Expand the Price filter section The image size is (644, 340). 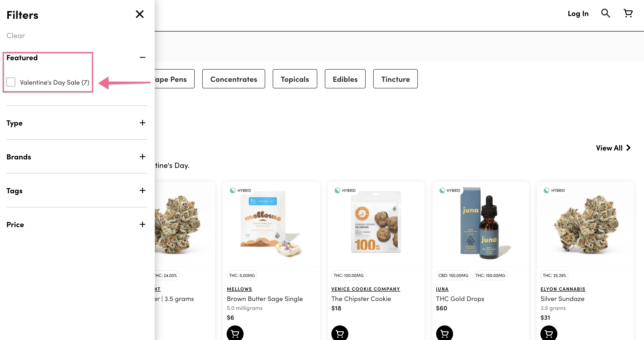click(x=142, y=224)
